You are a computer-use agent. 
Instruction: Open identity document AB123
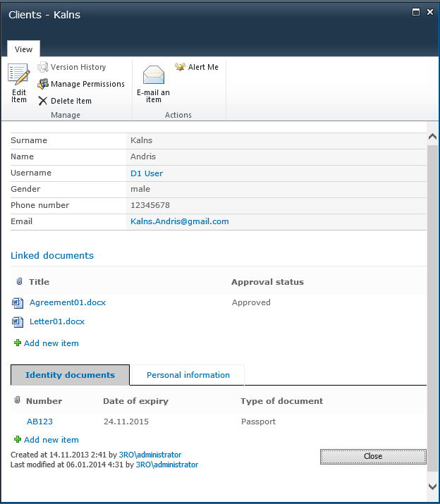tap(39, 422)
